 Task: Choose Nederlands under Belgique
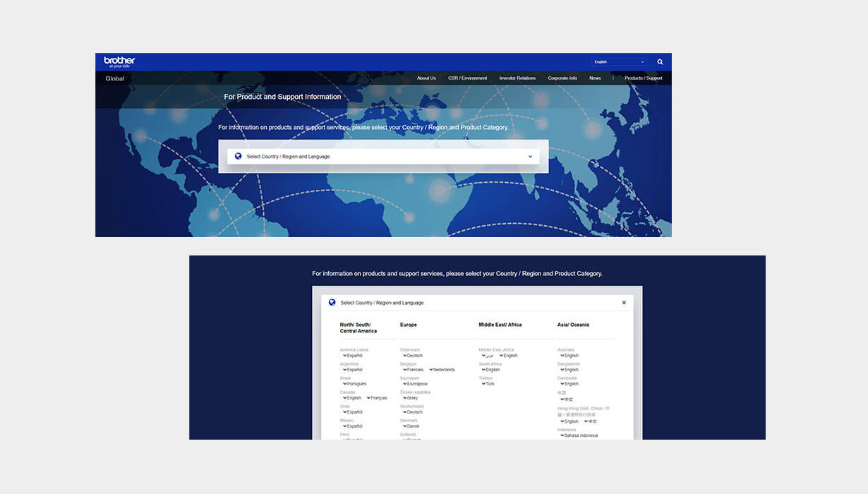[x=443, y=370]
